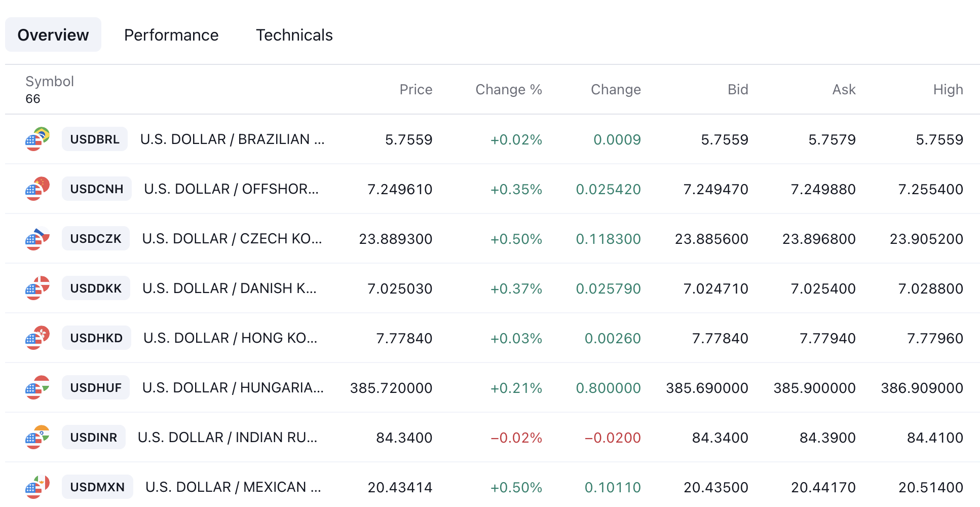Open U.S. DOLLAR / OFFSHOR... description link

(232, 189)
